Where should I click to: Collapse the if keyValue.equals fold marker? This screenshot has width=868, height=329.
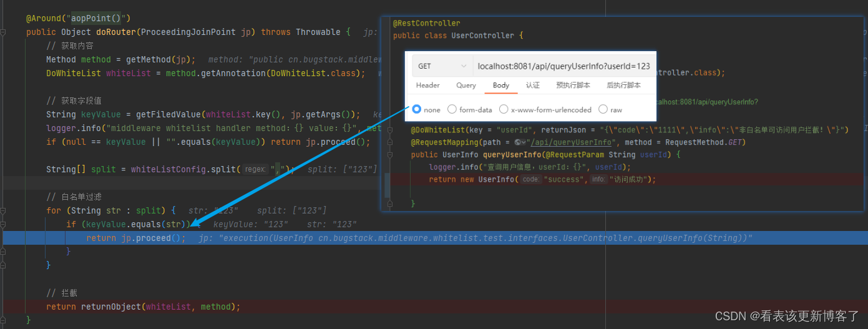click(3, 224)
